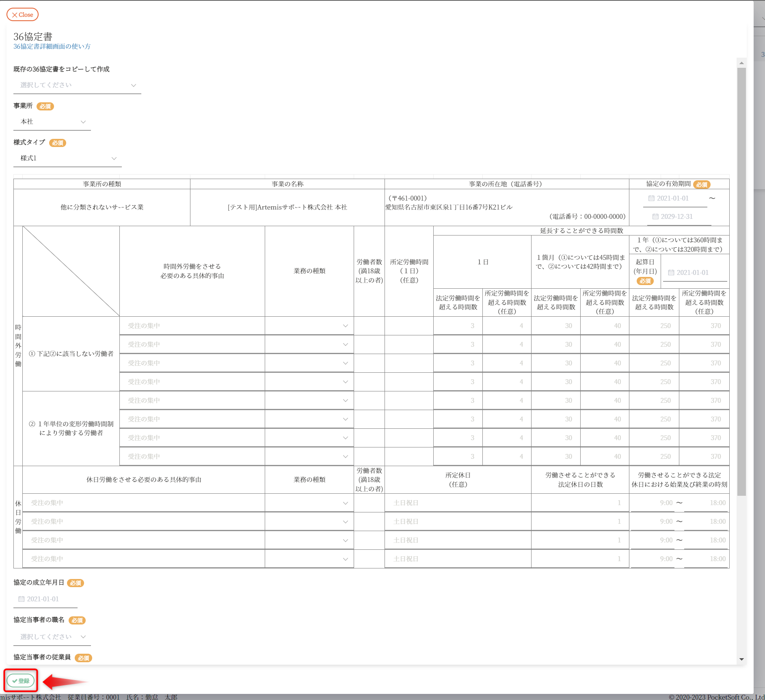Open the 36協定書詳細画面の使い方 help link
The image size is (765, 700).
click(52, 47)
